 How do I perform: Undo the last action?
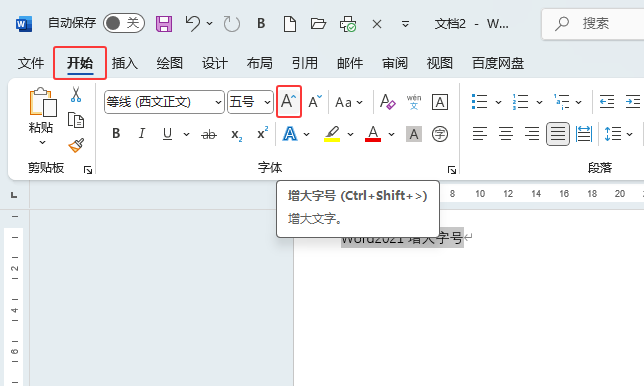[x=193, y=24]
